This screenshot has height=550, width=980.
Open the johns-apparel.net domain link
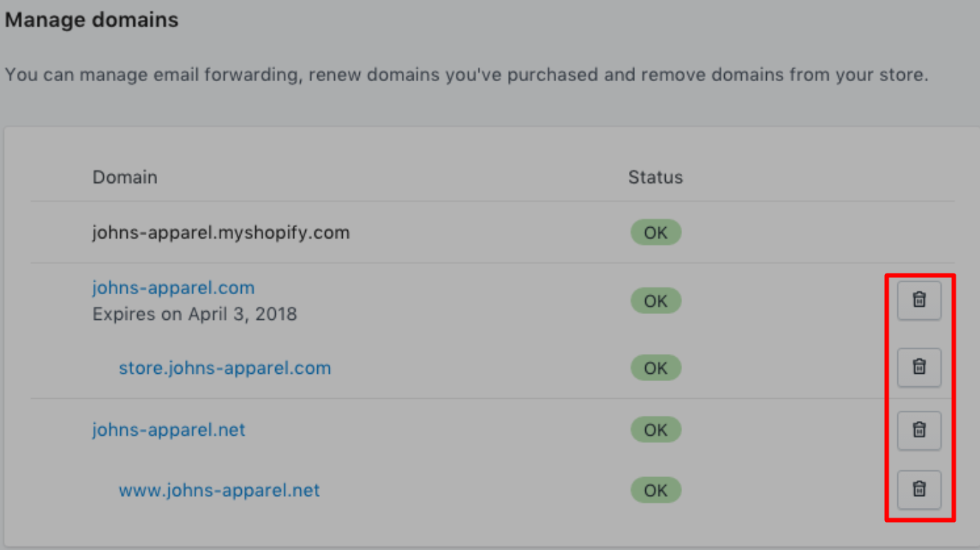(169, 430)
